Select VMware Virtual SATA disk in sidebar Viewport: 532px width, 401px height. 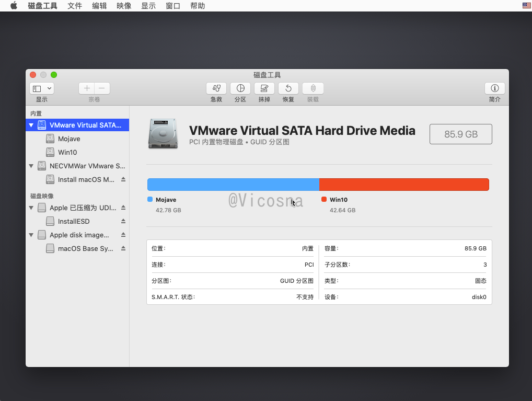(77, 125)
